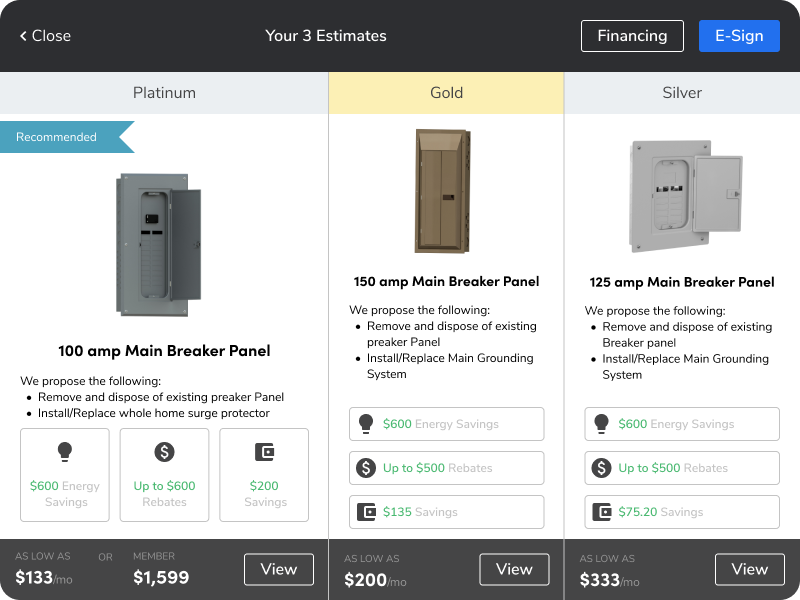Click the dollar rebates icon in Silver estimate
Image resolution: width=800 pixels, height=600 pixels.
pyautogui.click(x=602, y=467)
